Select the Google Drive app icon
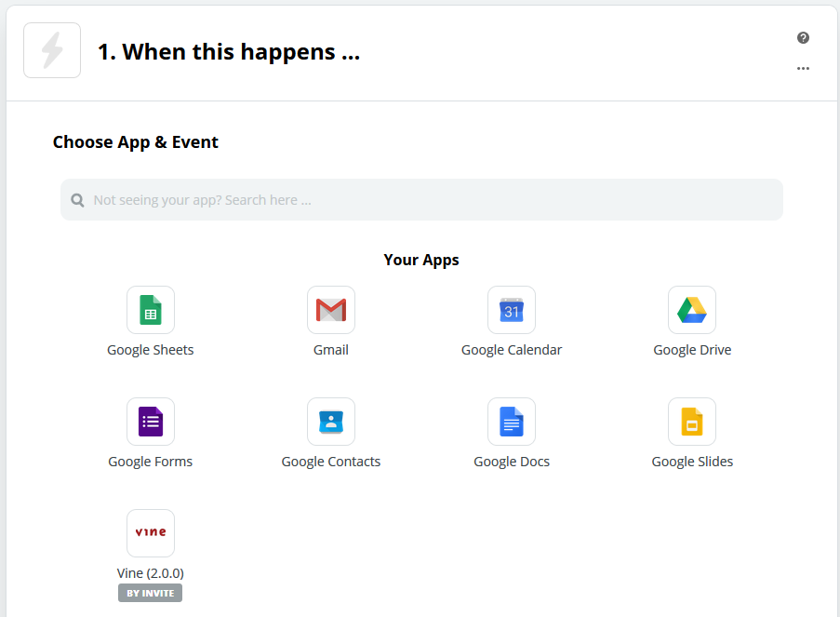 pyautogui.click(x=692, y=310)
